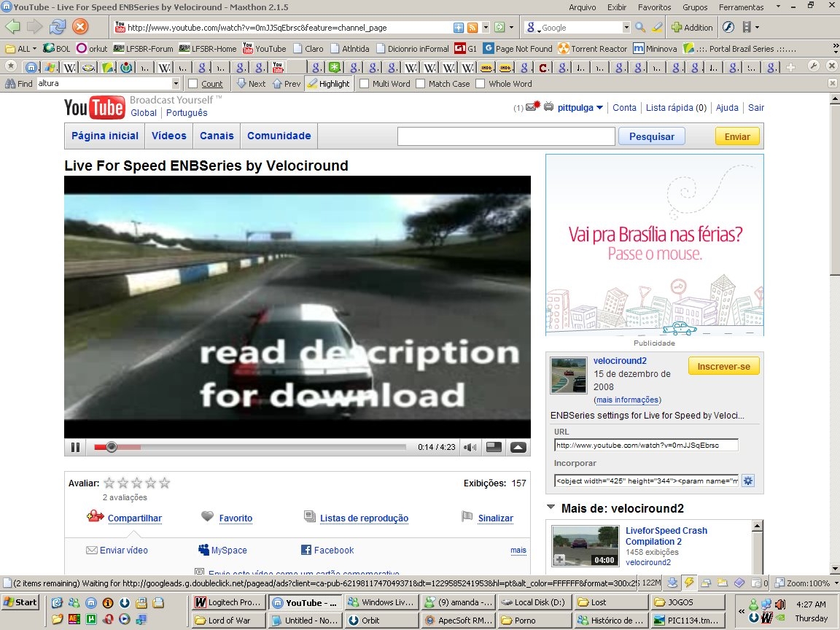Rate the video with the fifth star

[165, 483]
